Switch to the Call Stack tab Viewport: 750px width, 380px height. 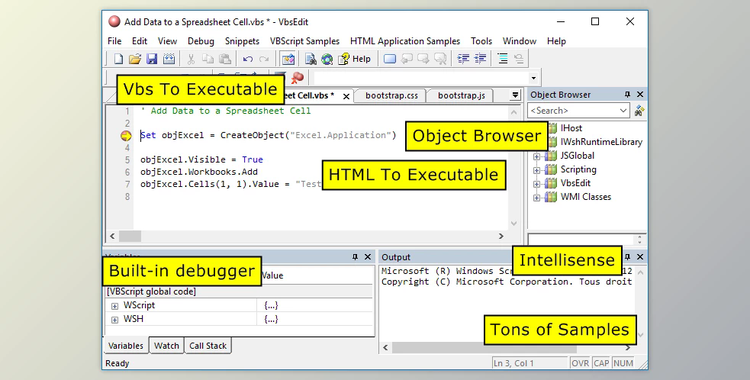[208, 346]
